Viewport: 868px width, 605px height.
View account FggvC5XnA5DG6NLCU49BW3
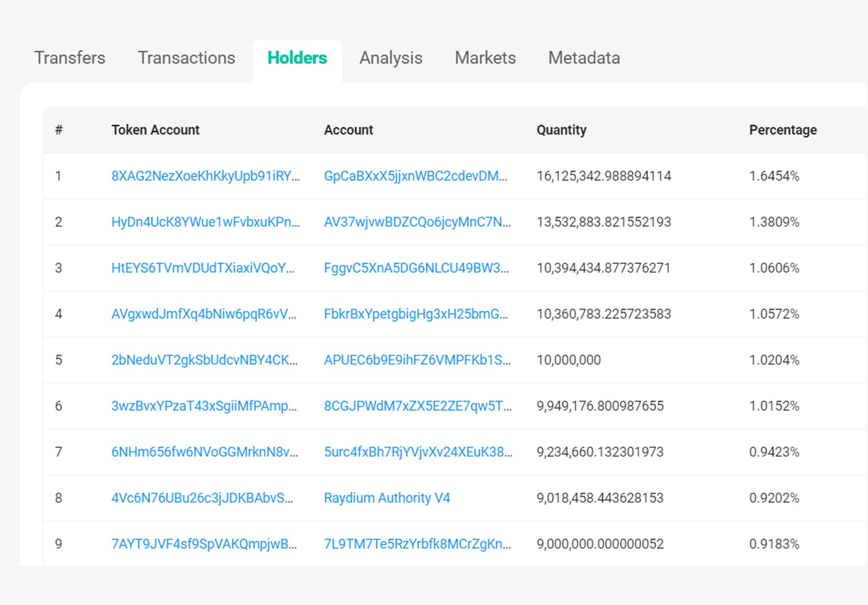click(x=416, y=268)
